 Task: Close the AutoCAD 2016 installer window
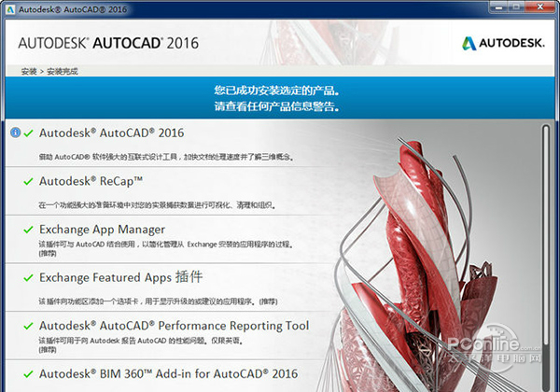(540, 7)
